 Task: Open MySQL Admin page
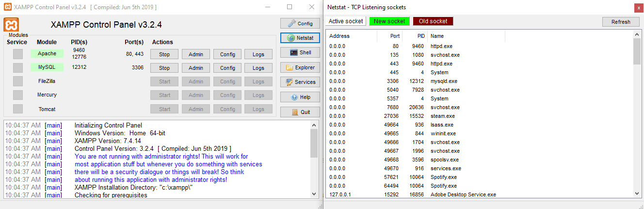[x=196, y=68]
